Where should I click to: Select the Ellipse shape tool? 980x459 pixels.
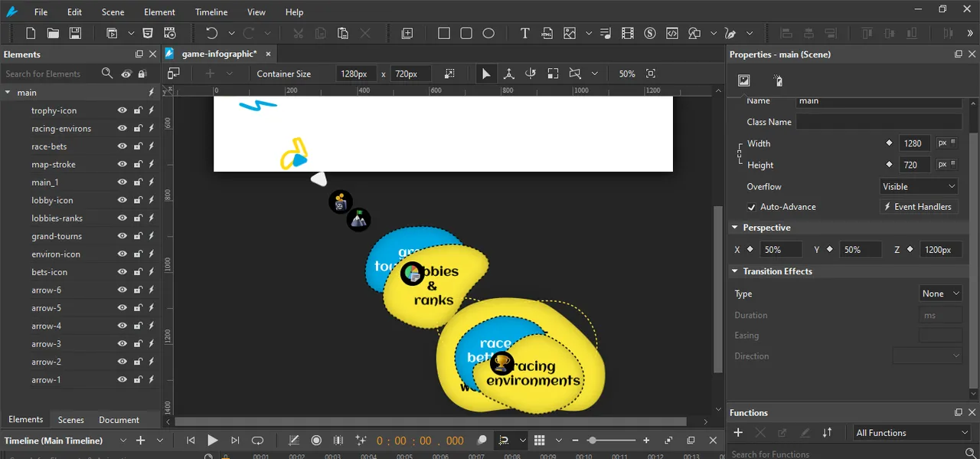pyautogui.click(x=488, y=33)
